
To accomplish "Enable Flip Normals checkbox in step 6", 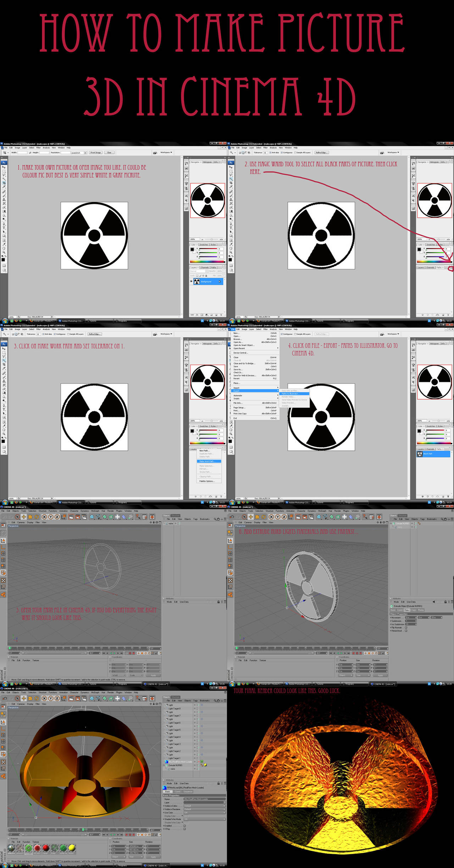I will (x=406, y=628).
